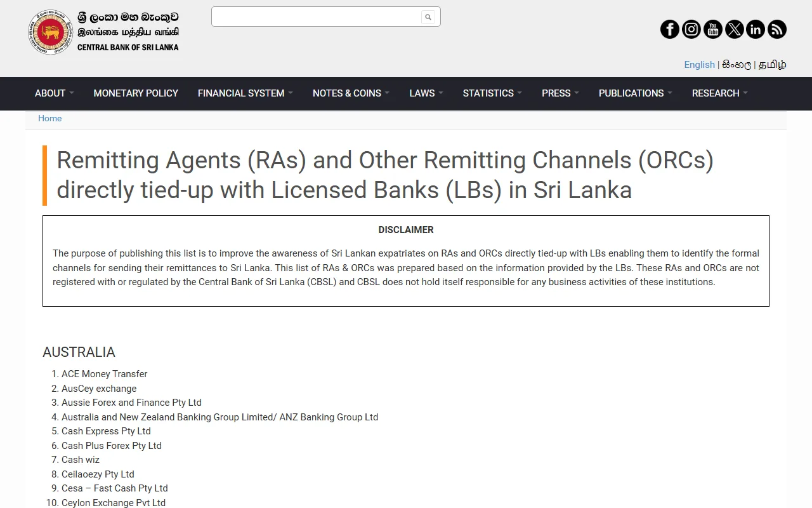This screenshot has height=508, width=812.
Task: Expand the FINANCIAL SYSTEM dropdown
Action: tap(246, 93)
